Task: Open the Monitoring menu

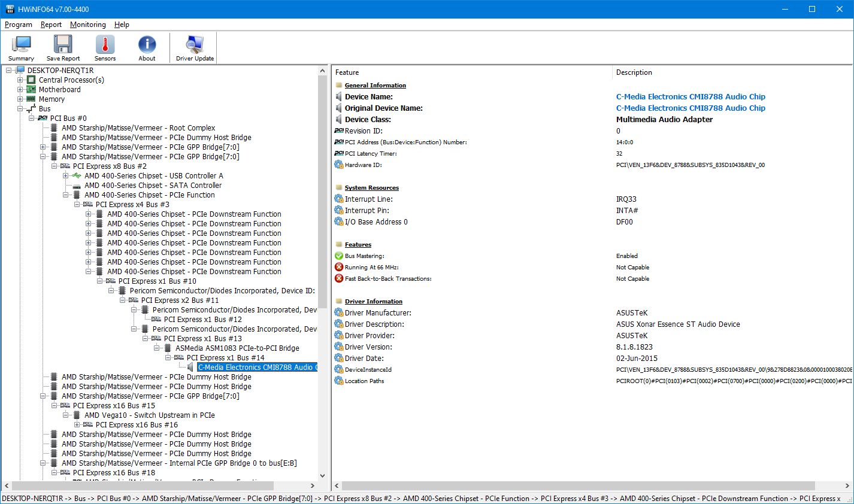Action: click(x=88, y=25)
